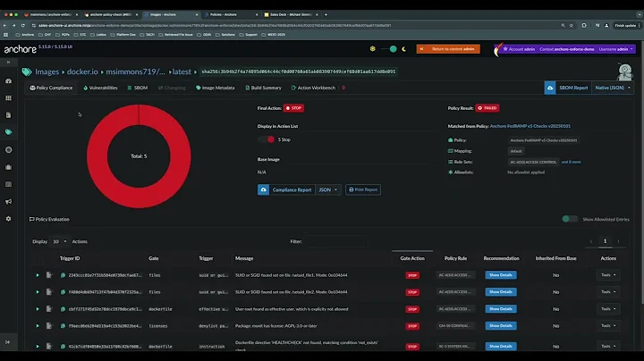Open the file icon for trigger f9aec06eb row
This screenshot has height=361, width=644.
(49, 326)
